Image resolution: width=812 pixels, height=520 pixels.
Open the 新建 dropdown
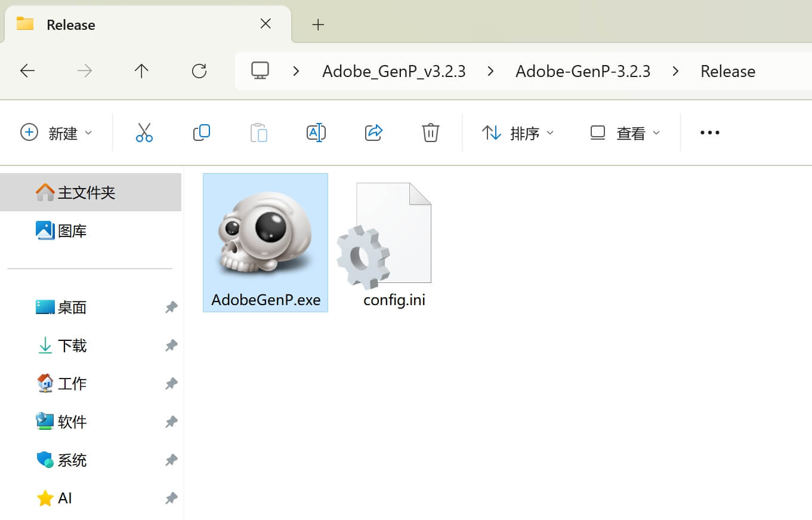click(57, 133)
